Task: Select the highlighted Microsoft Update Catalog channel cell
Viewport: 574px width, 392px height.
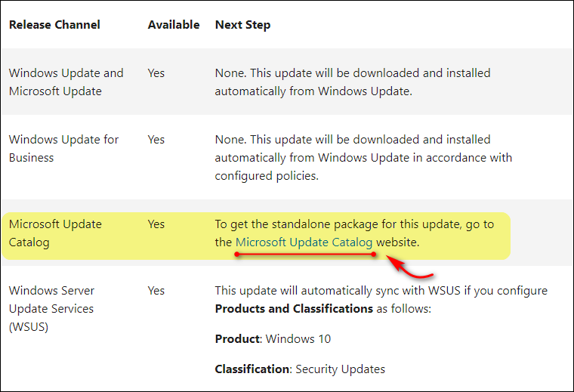Action: coord(54,233)
